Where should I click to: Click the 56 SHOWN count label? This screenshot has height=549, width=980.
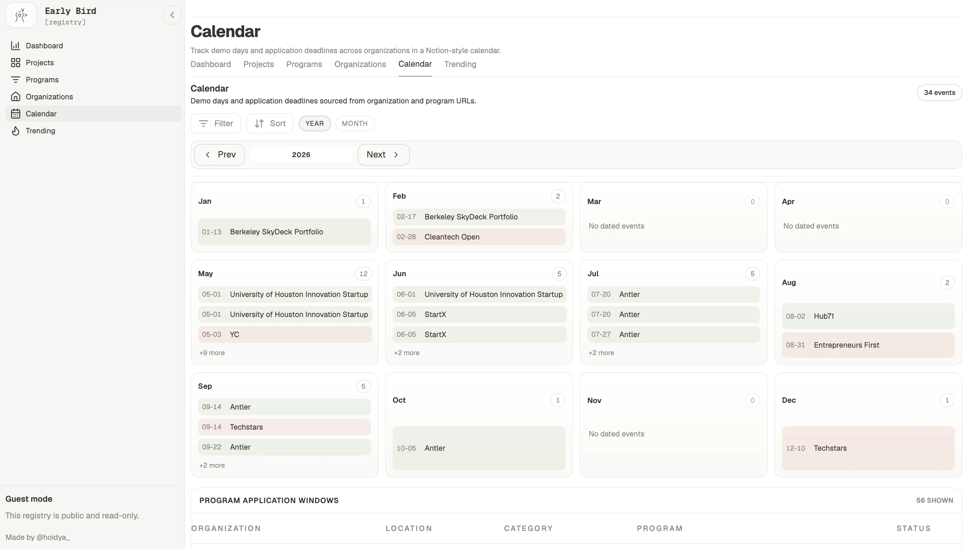tap(935, 501)
